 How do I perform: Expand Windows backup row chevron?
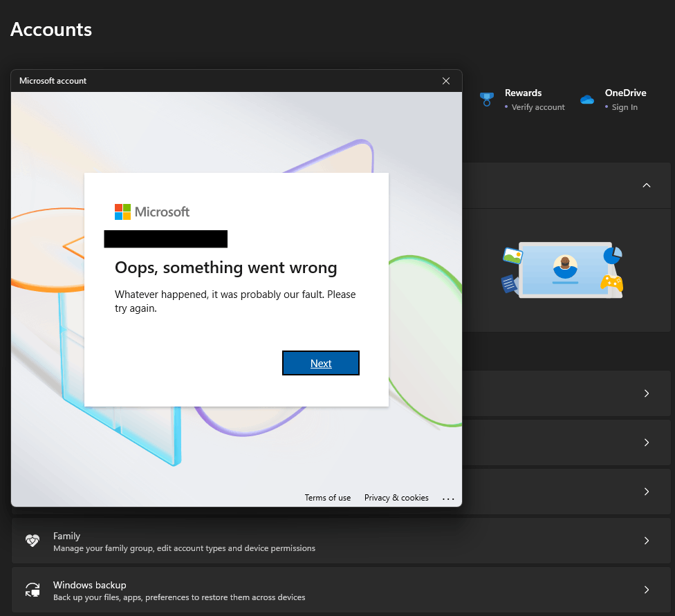[x=647, y=590]
